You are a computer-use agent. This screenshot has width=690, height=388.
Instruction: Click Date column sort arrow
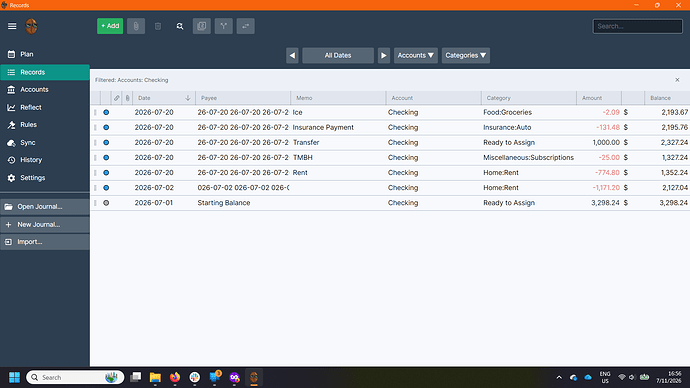[x=188, y=98]
